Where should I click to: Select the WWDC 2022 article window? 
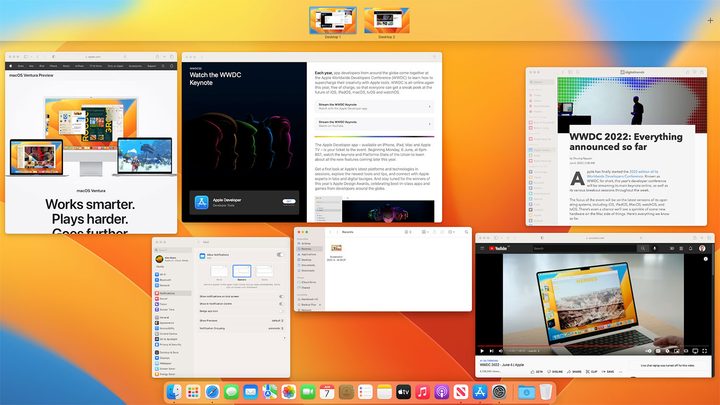pos(616,146)
